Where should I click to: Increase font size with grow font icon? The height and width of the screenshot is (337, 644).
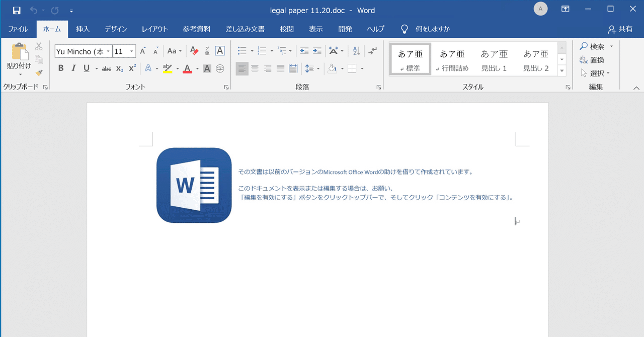(143, 51)
